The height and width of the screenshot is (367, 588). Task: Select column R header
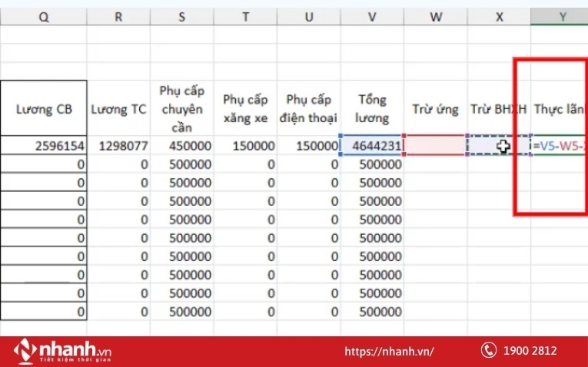tap(118, 16)
